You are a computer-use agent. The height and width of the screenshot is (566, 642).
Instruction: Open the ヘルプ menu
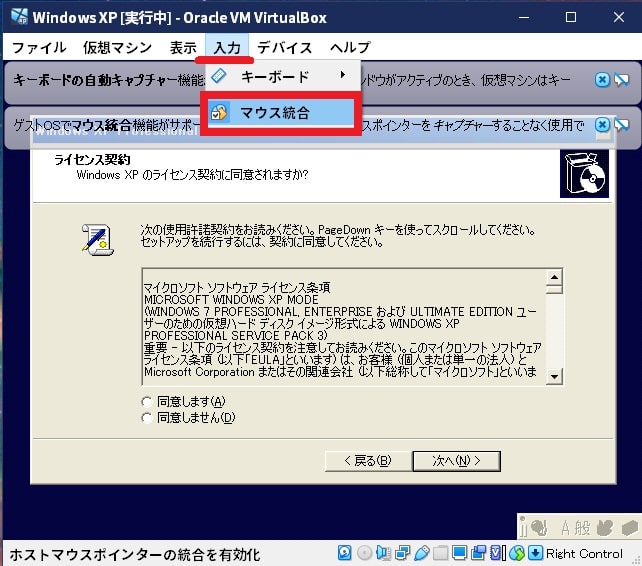(x=350, y=48)
